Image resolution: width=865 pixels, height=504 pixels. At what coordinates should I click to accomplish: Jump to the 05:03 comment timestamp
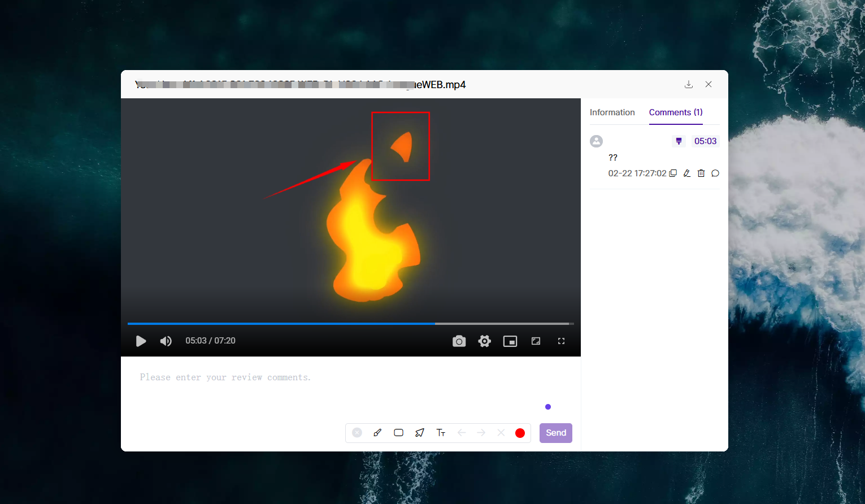click(705, 141)
